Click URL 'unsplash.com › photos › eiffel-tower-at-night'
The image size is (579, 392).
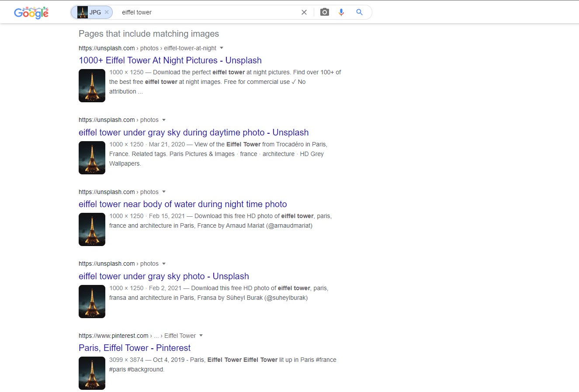[147, 48]
